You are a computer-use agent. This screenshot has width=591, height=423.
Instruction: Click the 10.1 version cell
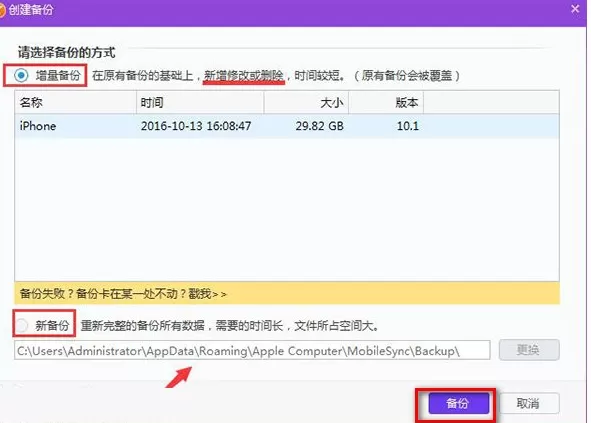(x=408, y=126)
